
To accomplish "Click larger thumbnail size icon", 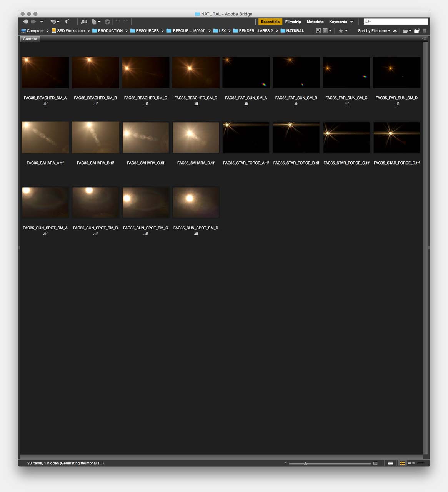I will 375,463.
